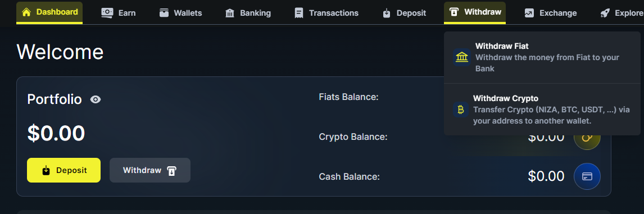Click the Dashboard home icon
This screenshot has width=644, height=214.
tap(26, 12)
